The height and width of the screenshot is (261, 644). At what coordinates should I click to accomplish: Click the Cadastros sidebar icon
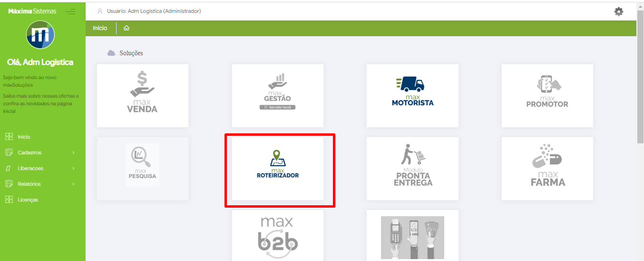pos(9,152)
